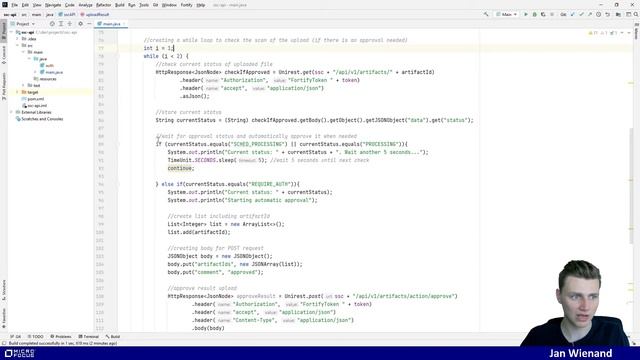The height and width of the screenshot is (360, 640).
Task: Click the Build project hammer icon
Action: (x=486, y=14)
